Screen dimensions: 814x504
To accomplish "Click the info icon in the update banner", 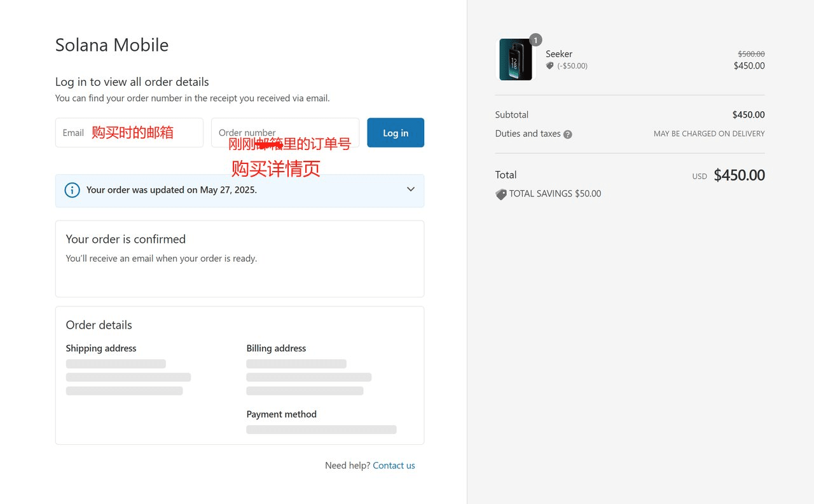I will point(72,190).
